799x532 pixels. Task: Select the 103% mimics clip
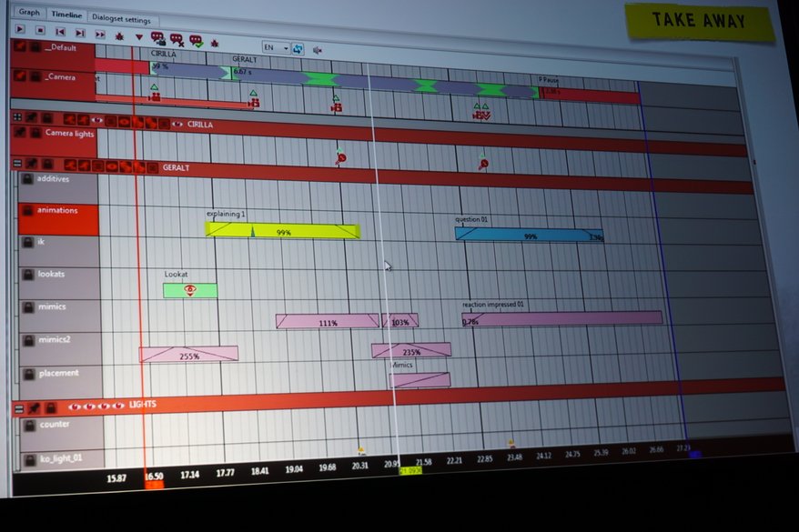pyautogui.click(x=400, y=320)
